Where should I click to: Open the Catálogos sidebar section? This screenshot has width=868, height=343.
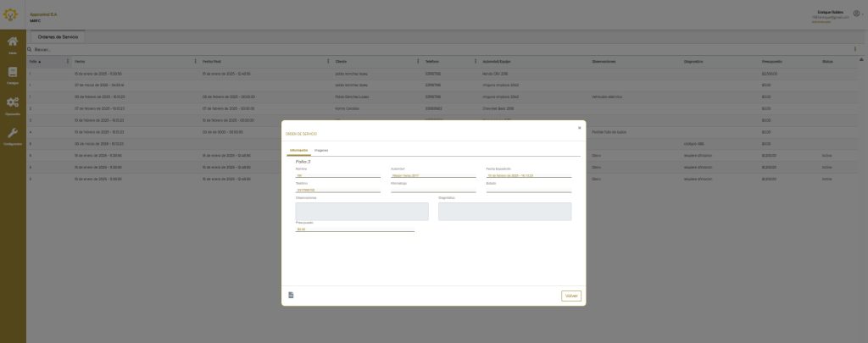click(13, 75)
